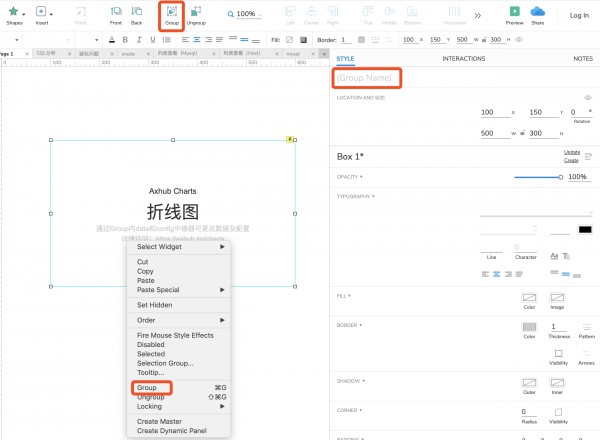Open the Shapes dropdown arrow

[x=24, y=15]
